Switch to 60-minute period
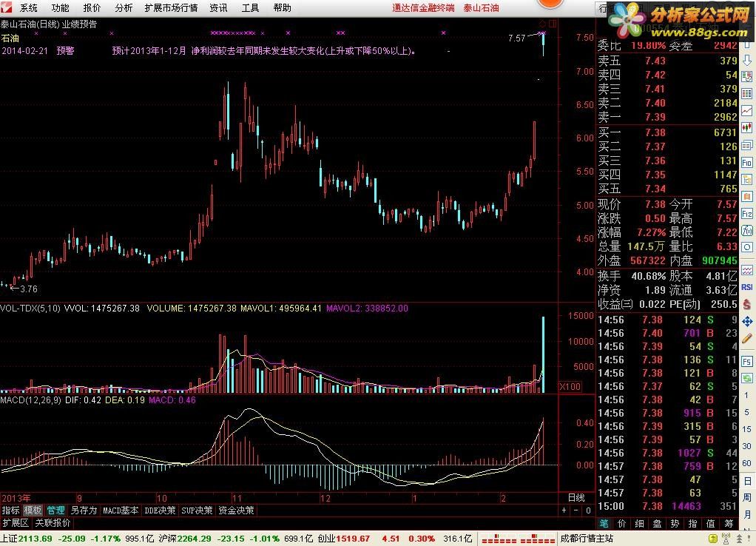The width and height of the screenshot is (756, 546). pos(747,464)
